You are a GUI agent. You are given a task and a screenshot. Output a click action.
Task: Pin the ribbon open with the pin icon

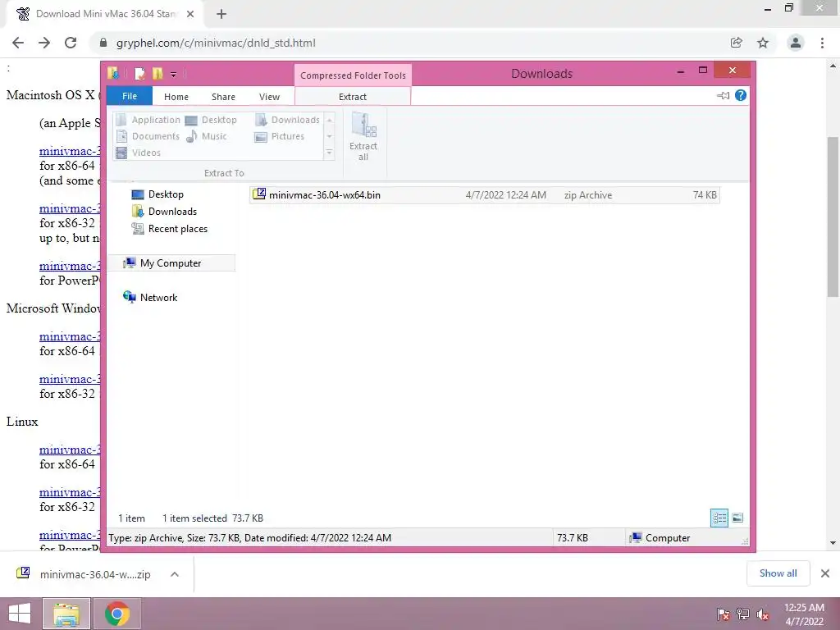pyautogui.click(x=723, y=96)
